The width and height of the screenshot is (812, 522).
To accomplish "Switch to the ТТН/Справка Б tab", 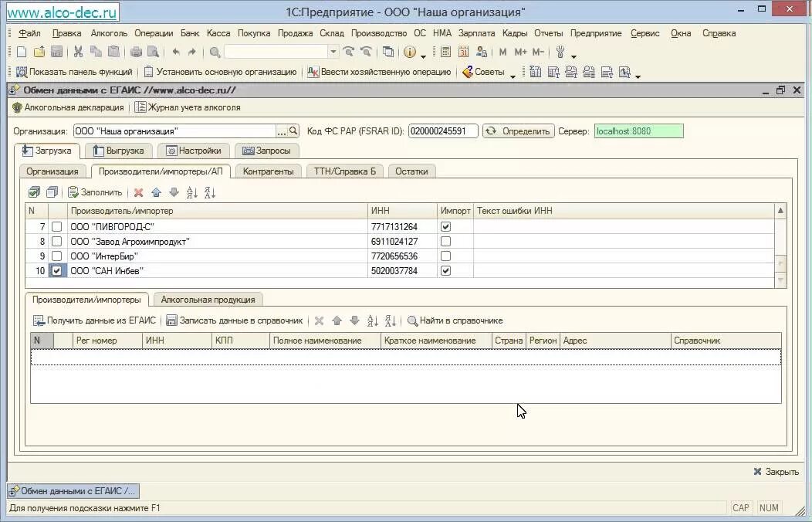I will click(345, 171).
